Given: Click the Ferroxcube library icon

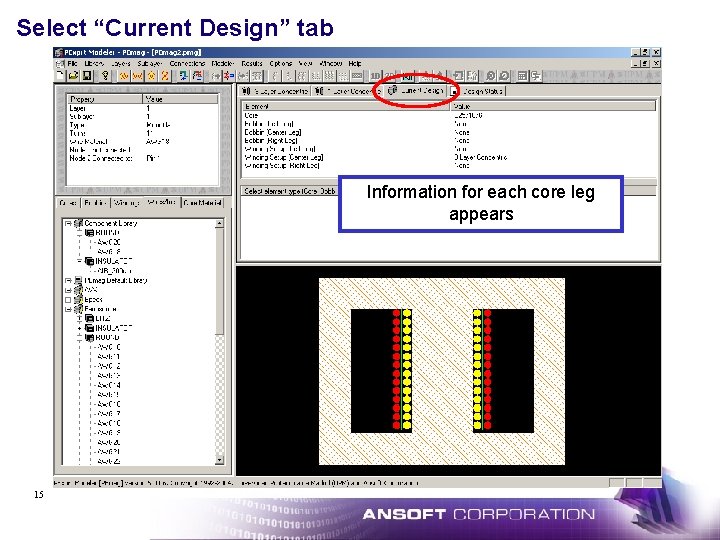Looking at the screenshot, I should click(x=79, y=309).
